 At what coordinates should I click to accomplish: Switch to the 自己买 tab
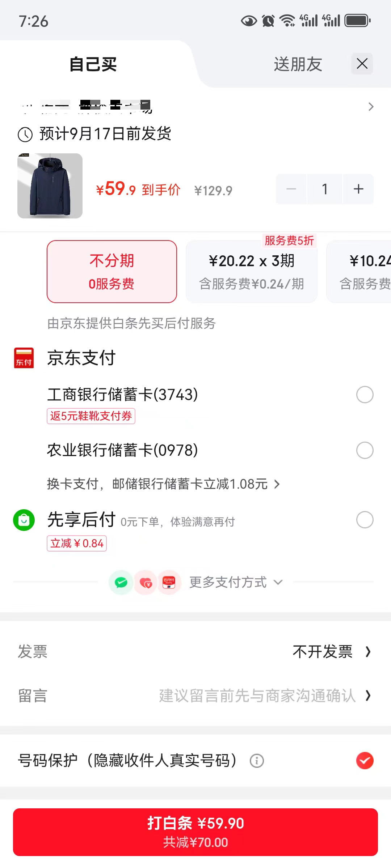tap(93, 64)
